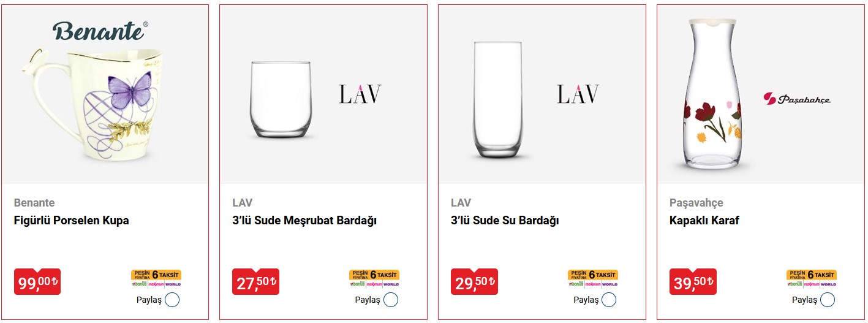Click the 39,50 TL price tag
868x323 pixels.
pos(693,282)
